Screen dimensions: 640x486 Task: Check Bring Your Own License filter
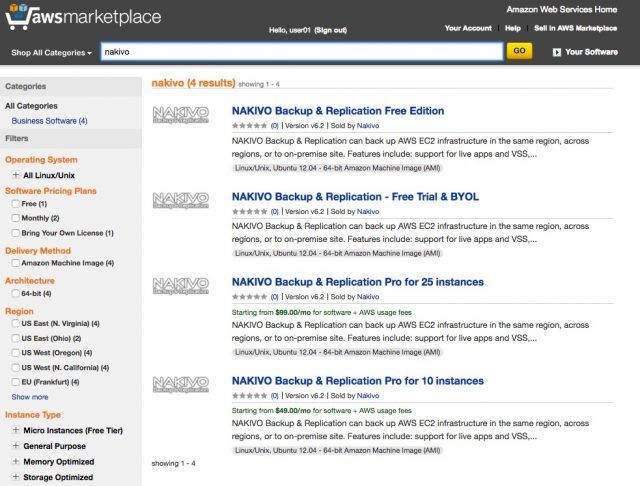16,233
